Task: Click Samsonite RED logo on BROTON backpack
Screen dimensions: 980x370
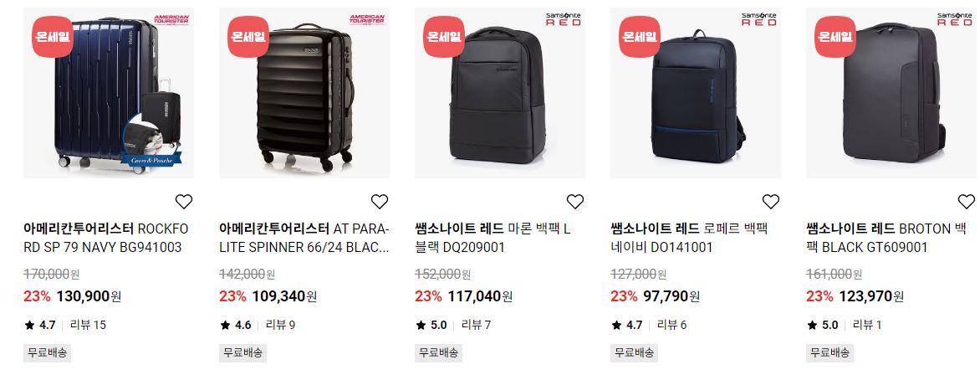Action: [954, 18]
